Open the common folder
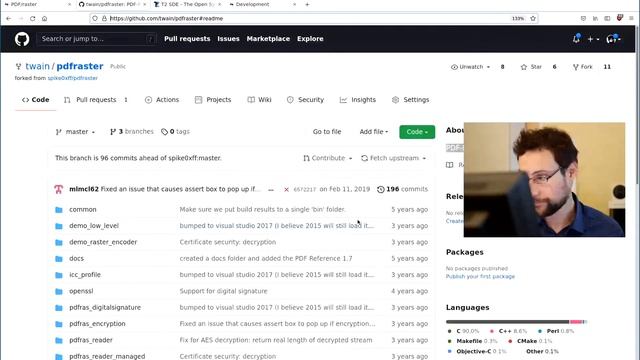This screenshot has height=360, width=640. click(x=83, y=209)
